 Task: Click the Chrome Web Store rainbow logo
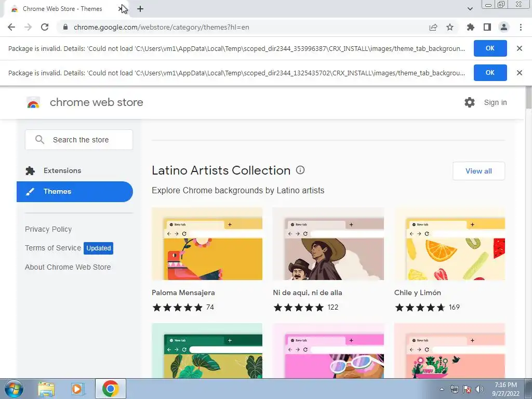tap(33, 102)
